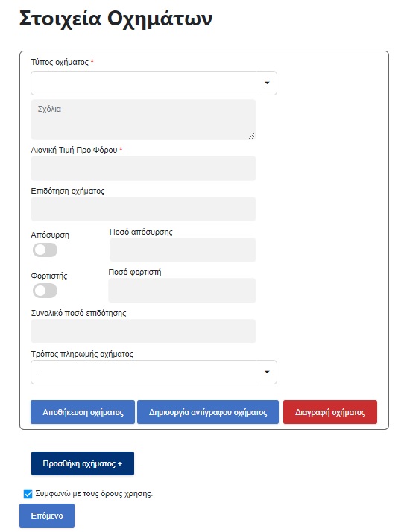Click the caret arrow of Τρόπος πληρωμής
The height and width of the screenshot is (532, 404).
pos(267,373)
